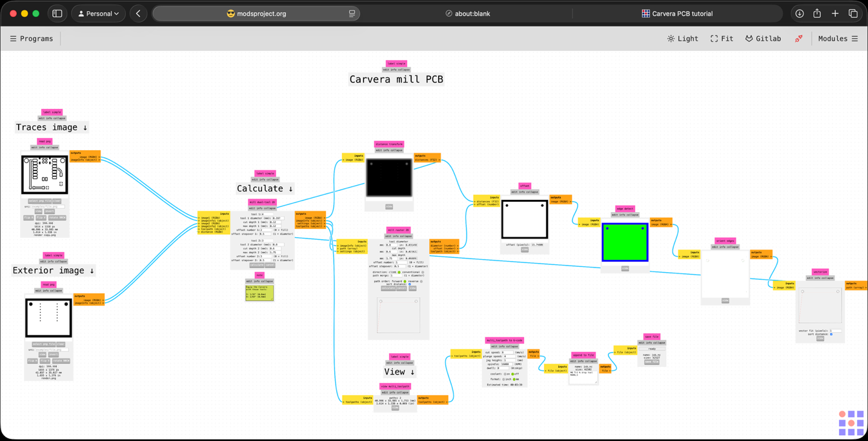
Task: Choose inch format in G-code module
Action: click(503, 379)
